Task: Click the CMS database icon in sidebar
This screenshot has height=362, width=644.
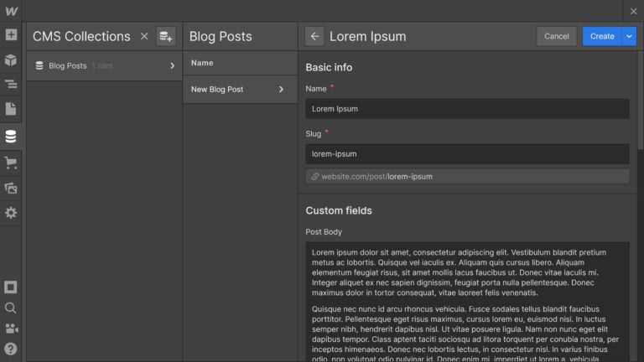Action: tap(11, 136)
